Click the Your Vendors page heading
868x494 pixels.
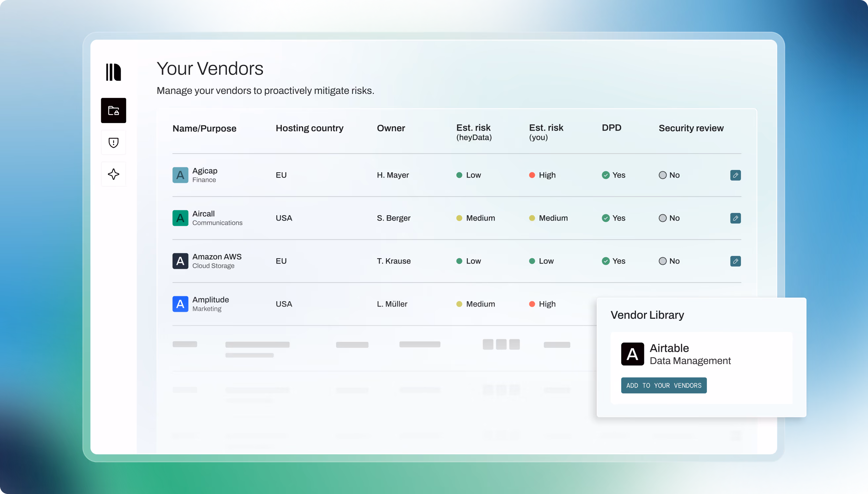pyautogui.click(x=210, y=68)
